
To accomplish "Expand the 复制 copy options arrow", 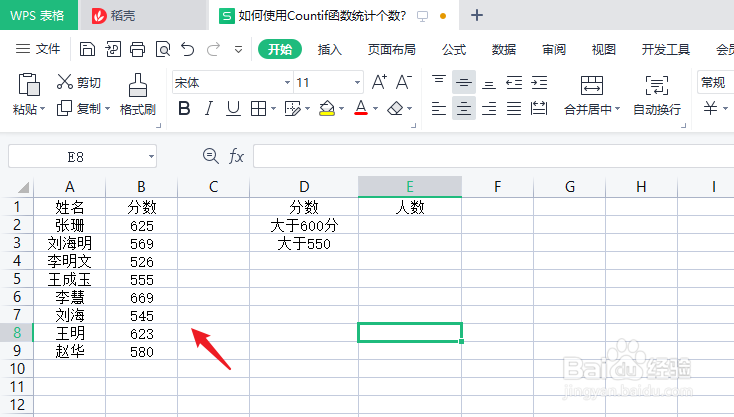I will (107, 109).
